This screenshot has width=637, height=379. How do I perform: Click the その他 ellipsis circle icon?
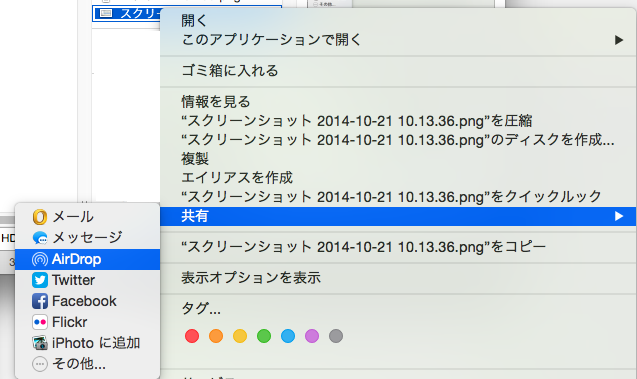[40, 364]
